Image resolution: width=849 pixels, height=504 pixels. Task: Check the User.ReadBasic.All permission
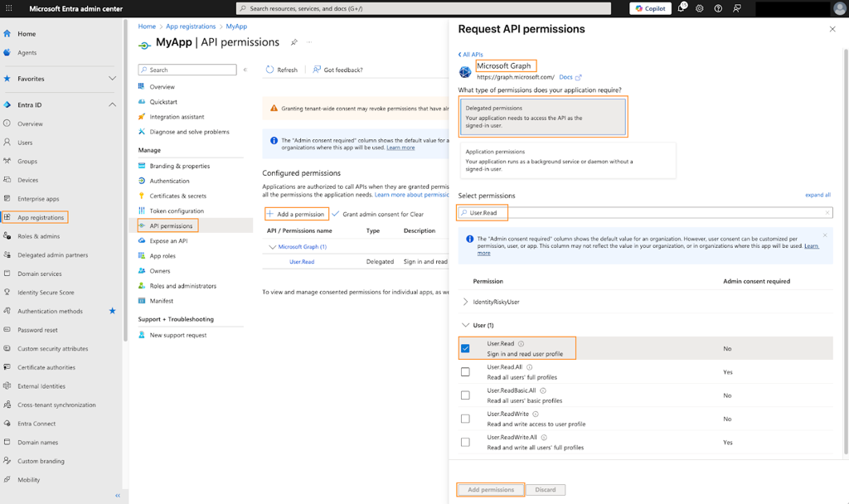(465, 395)
